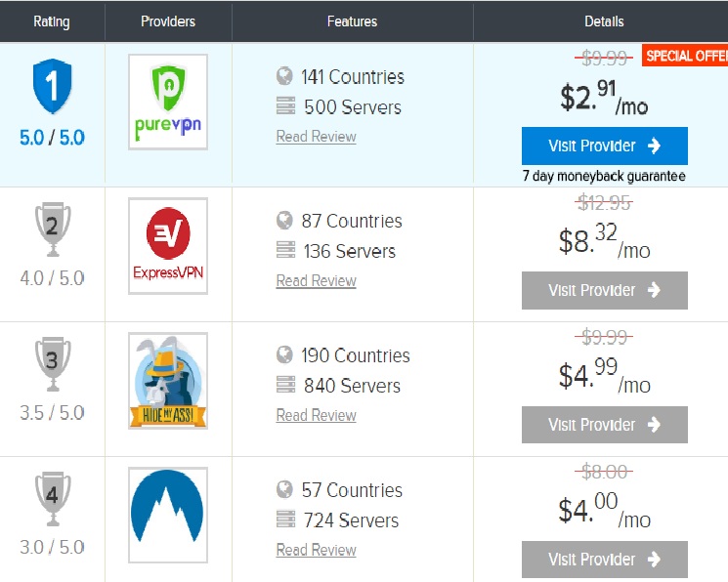Open Read Review under 724 Servers
This screenshot has width=728, height=582.
pos(316,550)
